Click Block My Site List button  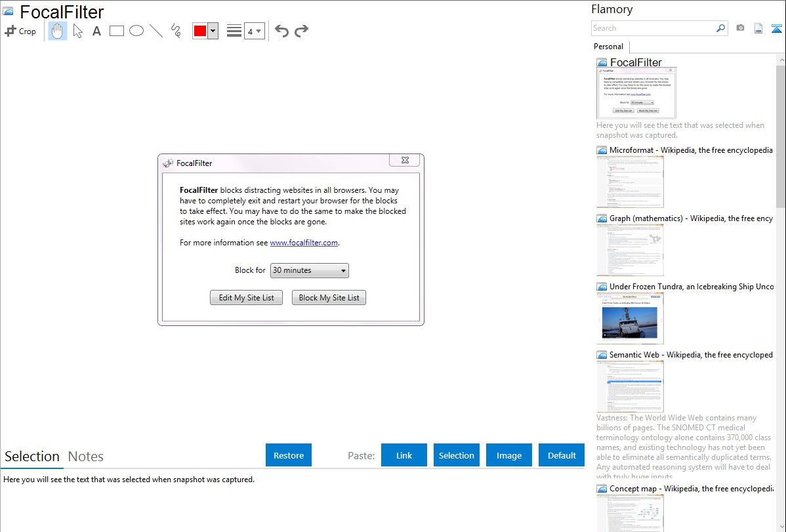click(x=329, y=298)
